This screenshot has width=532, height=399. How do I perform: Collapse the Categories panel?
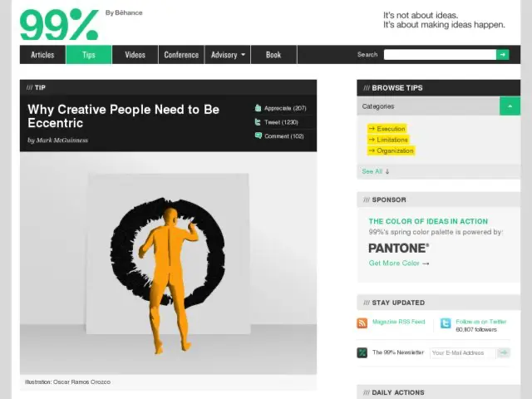(x=510, y=106)
